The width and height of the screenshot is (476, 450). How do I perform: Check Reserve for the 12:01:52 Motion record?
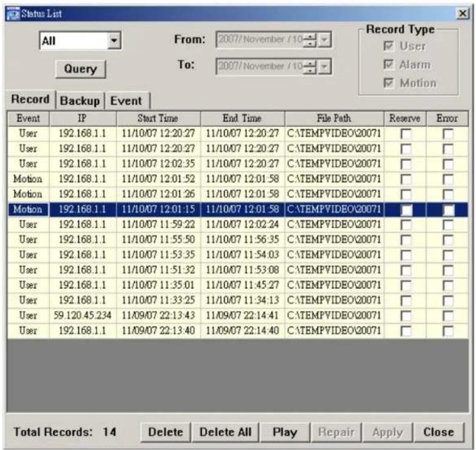tap(406, 180)
